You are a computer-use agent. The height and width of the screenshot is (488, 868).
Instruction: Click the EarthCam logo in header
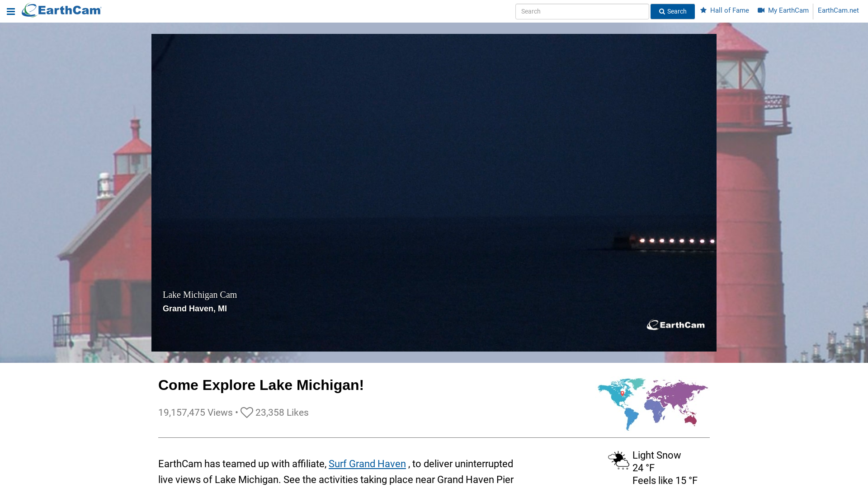coord(62,10)
